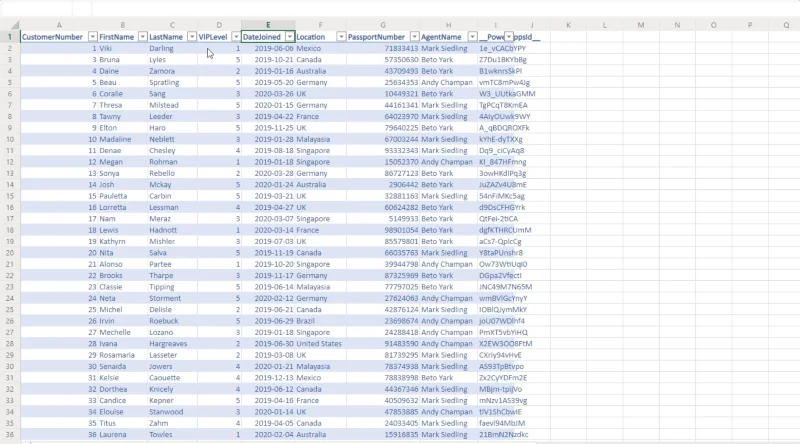Viewport: 800px width, 444px height.
Task: Open the CustomerNumber filter dropdown
Action: 92,37
